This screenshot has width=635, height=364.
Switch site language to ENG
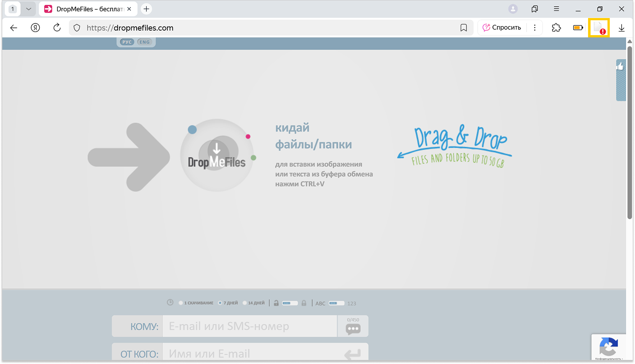(144, 42)
